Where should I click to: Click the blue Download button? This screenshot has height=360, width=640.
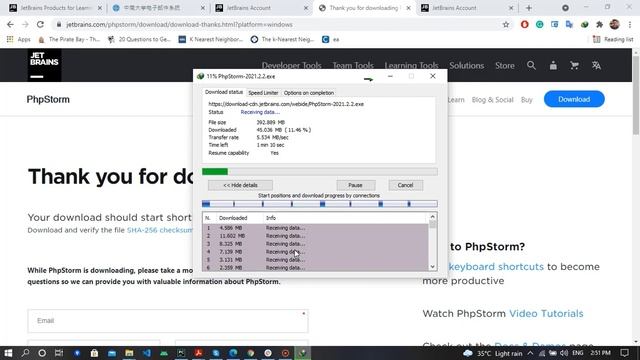(574, 99)
